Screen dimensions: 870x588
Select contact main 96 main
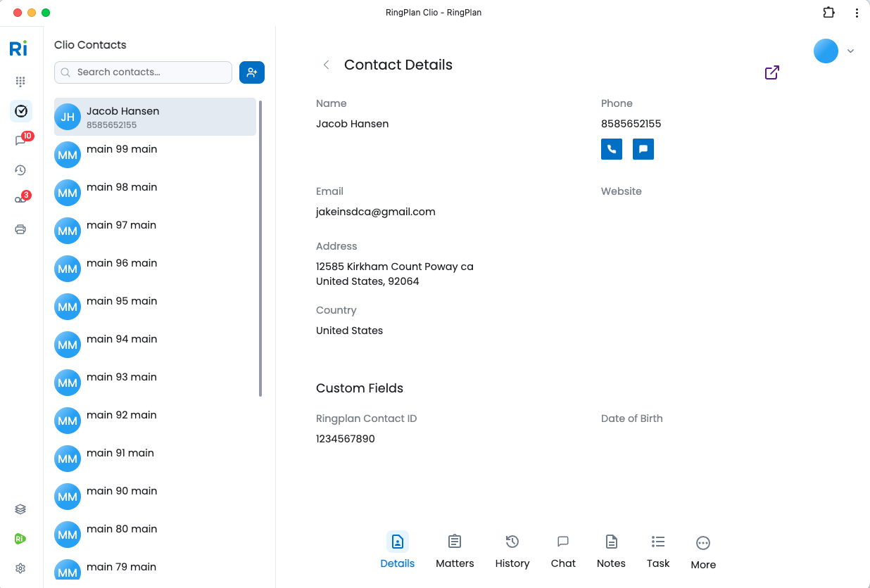pos(155,269)
